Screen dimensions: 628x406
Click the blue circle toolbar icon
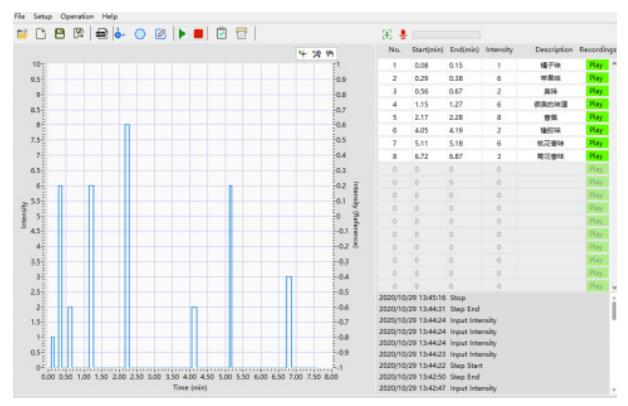140,34
